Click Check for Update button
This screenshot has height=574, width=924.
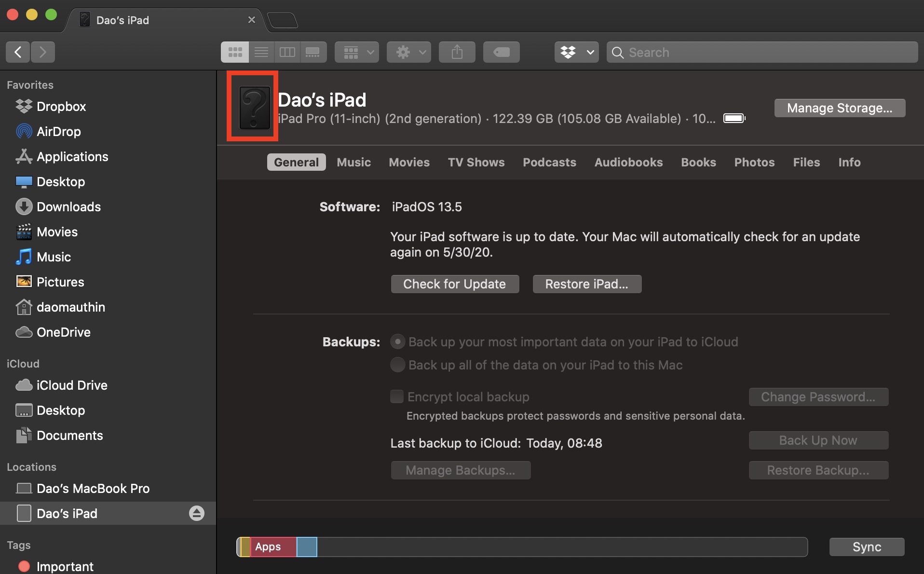455,284
